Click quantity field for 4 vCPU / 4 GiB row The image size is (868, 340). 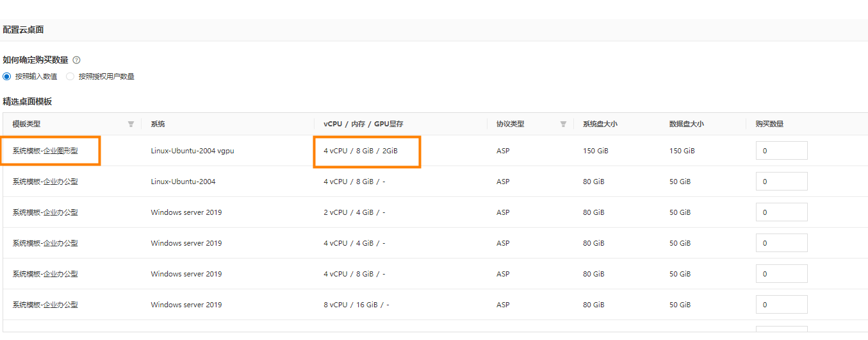point(782,243)
